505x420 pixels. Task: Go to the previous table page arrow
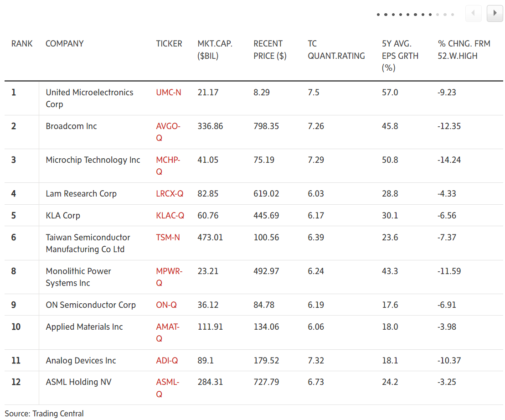(474, 13)
